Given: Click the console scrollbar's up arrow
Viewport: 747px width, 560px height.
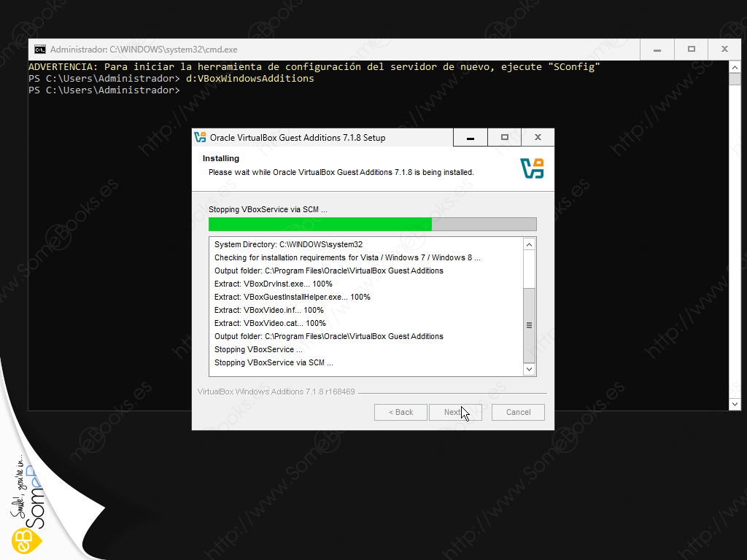Looking at the screenshot, I should (x=736, y=67).
